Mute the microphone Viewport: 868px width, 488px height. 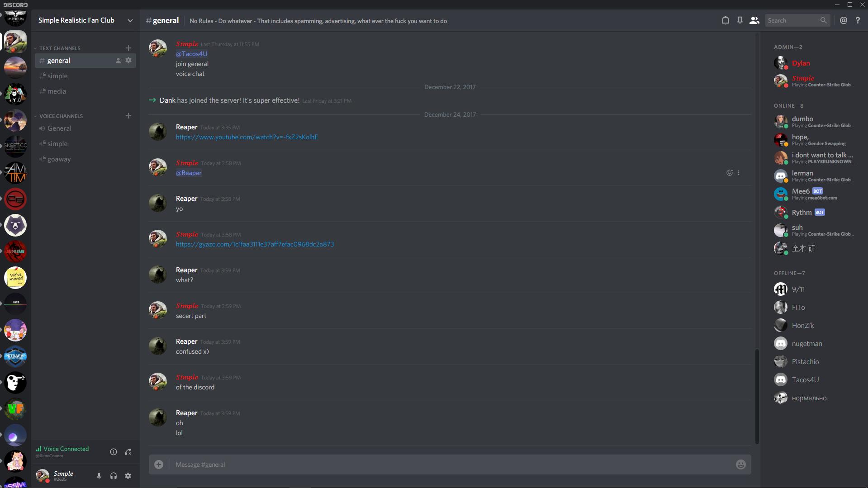coord(99,476)
